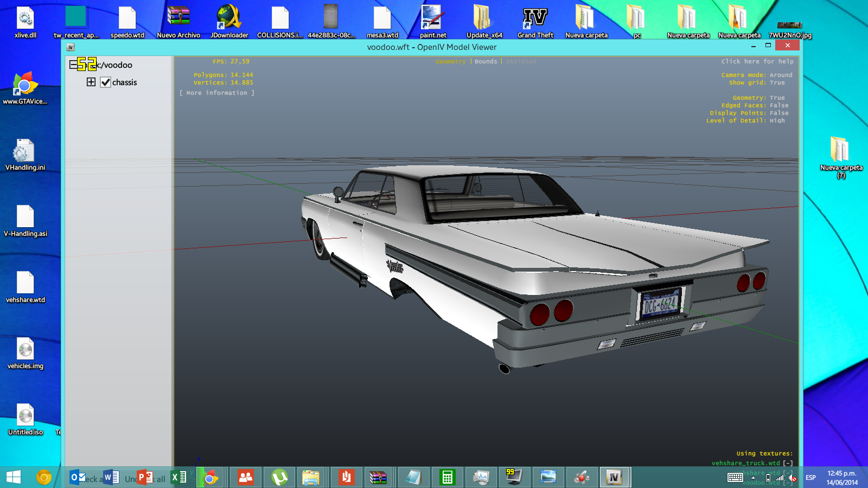868x488 pixels.
Task: Switch to OpenIV in the taskbar
Action: 614,477
